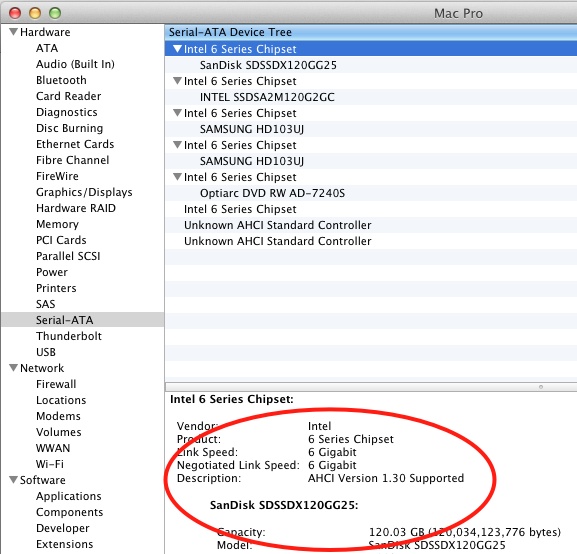This screenshot has height=554, width=577.
Task: Select Optiarc DVD RW AD-7240S row
Action: (371, 193)
